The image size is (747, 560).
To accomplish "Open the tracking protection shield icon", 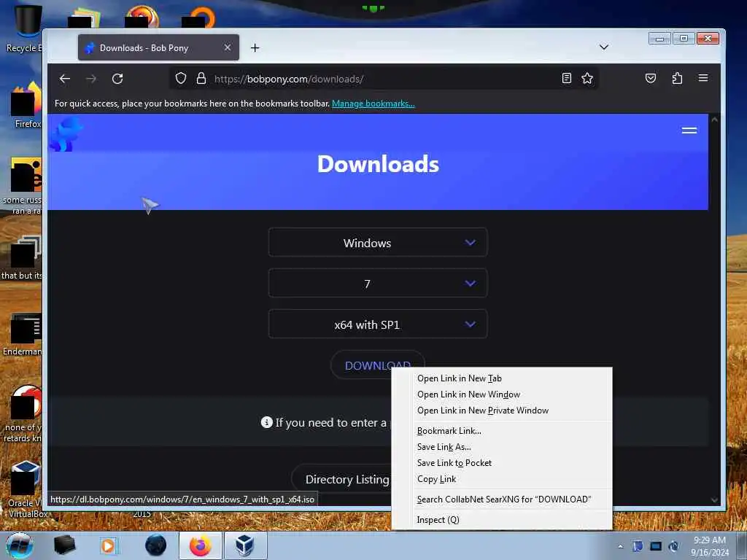I will [181, 78].
